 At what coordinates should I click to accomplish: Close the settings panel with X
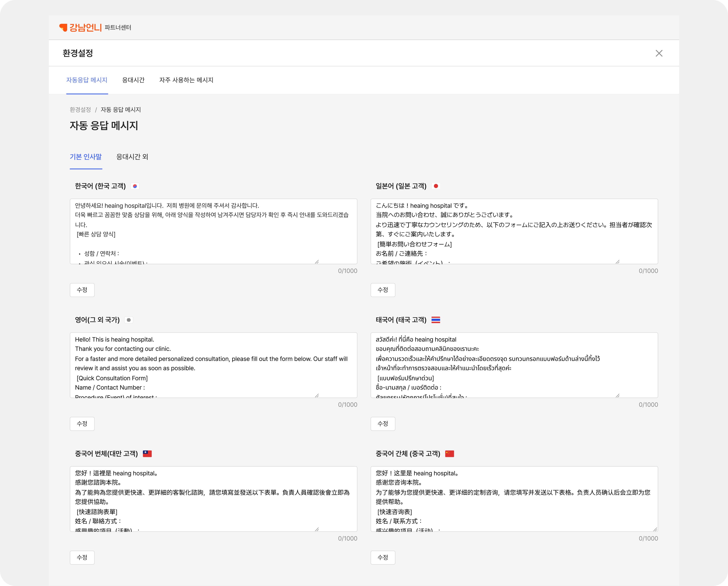659,53
